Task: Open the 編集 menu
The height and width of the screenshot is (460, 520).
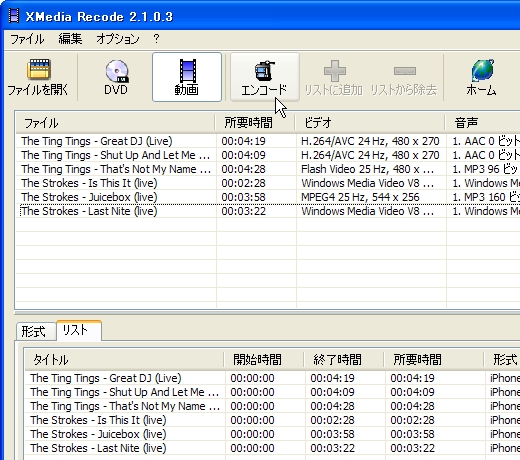Action: (70, 39)
